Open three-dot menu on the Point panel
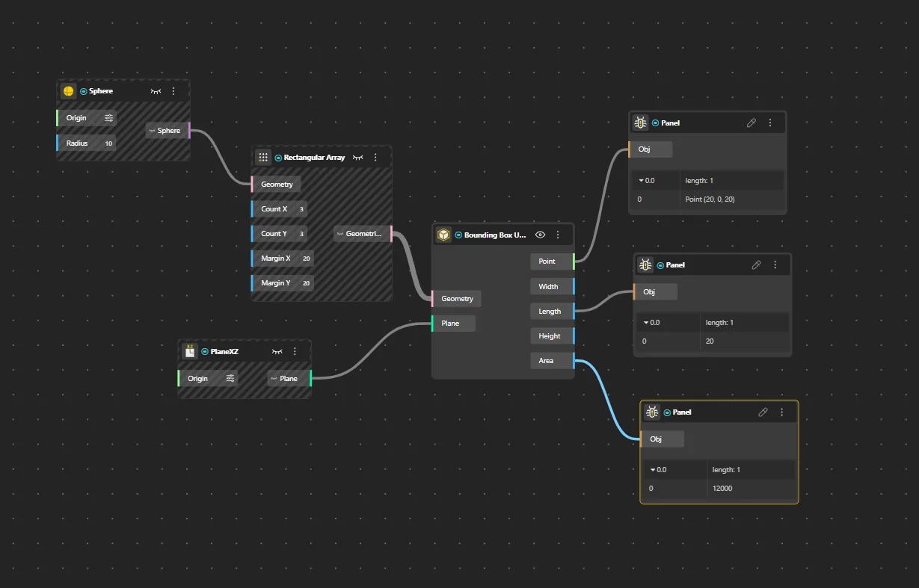919x588 pixels. 770,123
